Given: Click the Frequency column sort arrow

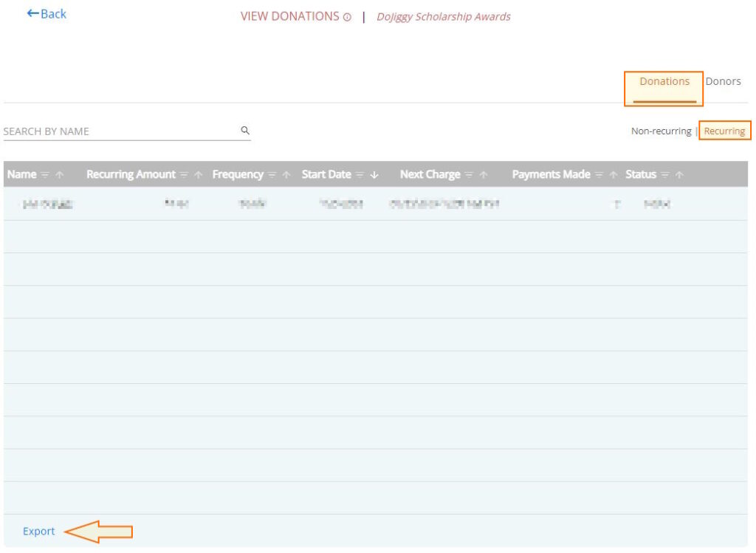Looking at the screenshot, I should pyautogui.click(x=285, y=174).
